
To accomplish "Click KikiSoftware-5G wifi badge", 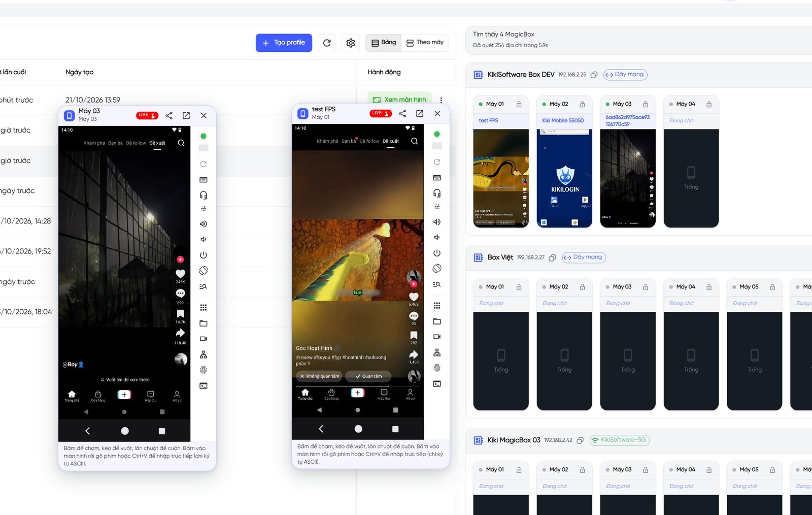I will (619, 440).
